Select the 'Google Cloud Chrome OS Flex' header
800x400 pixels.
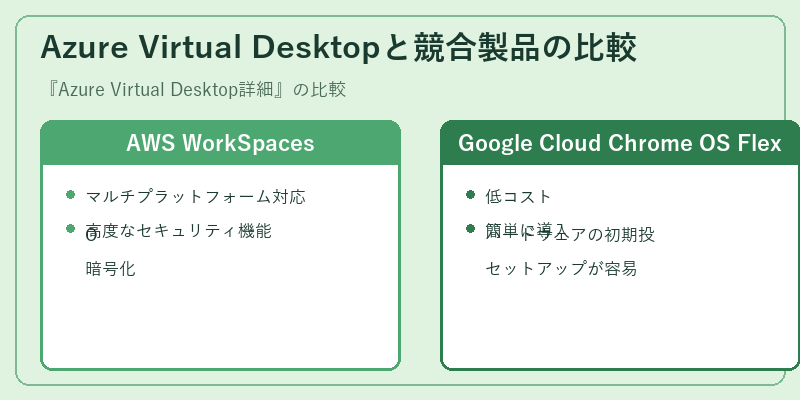pos(620,143)
